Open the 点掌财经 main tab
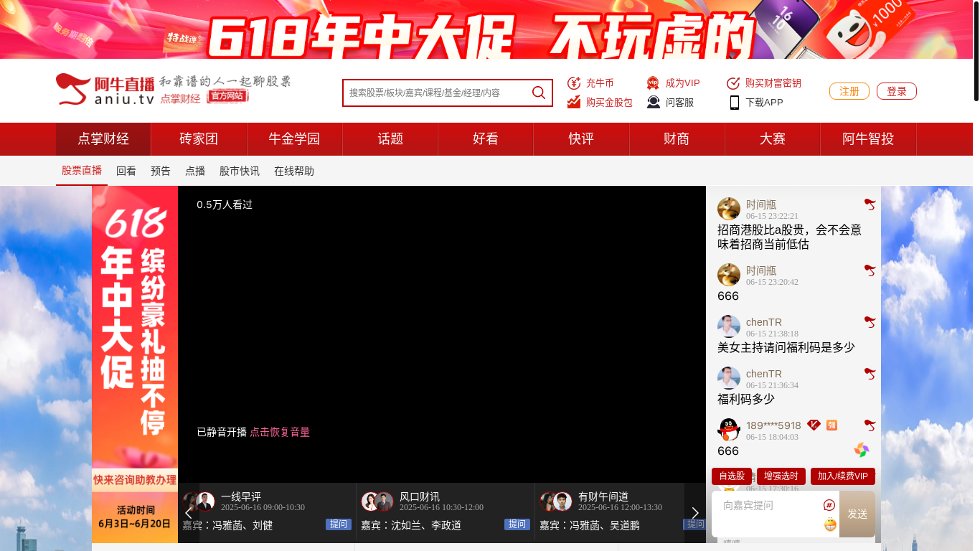This screenshot has height=551, width=980. pos(103,139)
